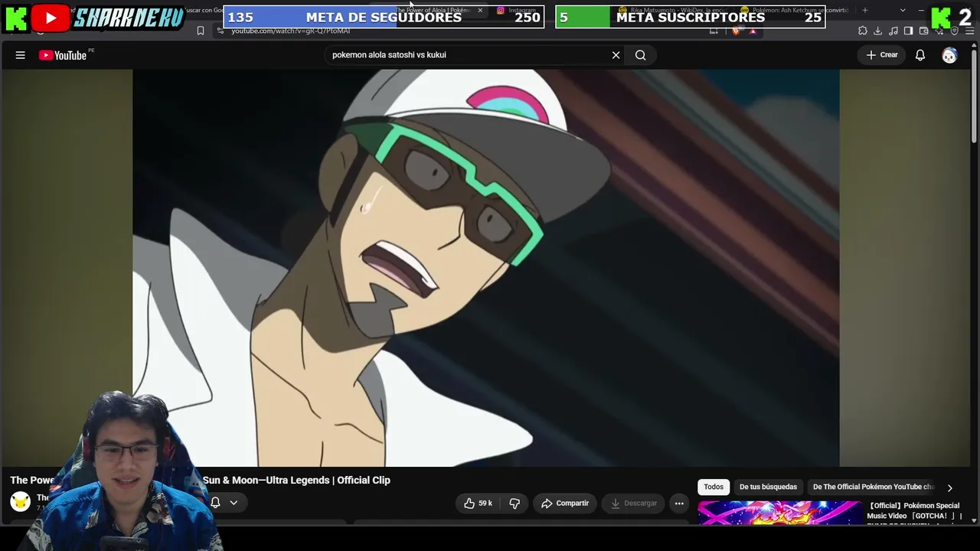
Task: Click the Compartir share button
Action: coord(565,503)
